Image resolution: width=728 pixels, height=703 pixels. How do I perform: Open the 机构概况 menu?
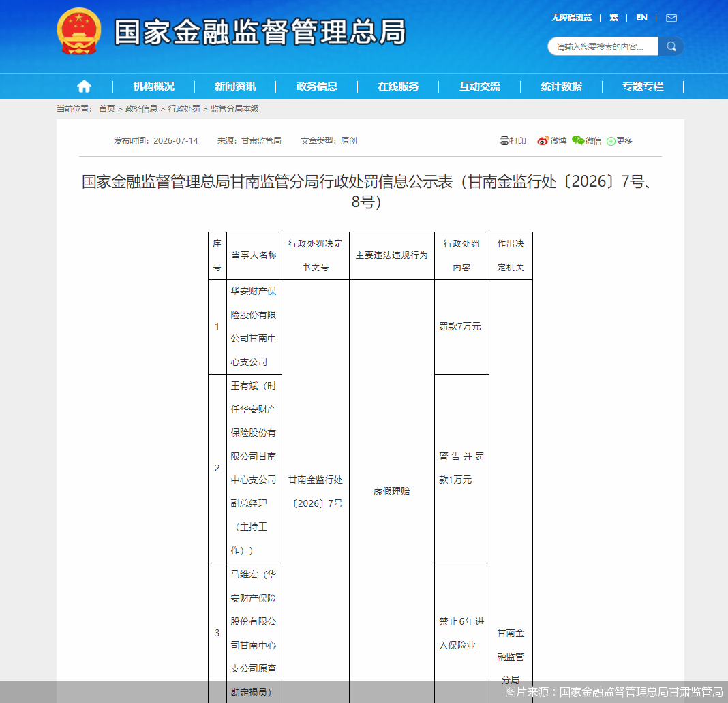(153, 87)
